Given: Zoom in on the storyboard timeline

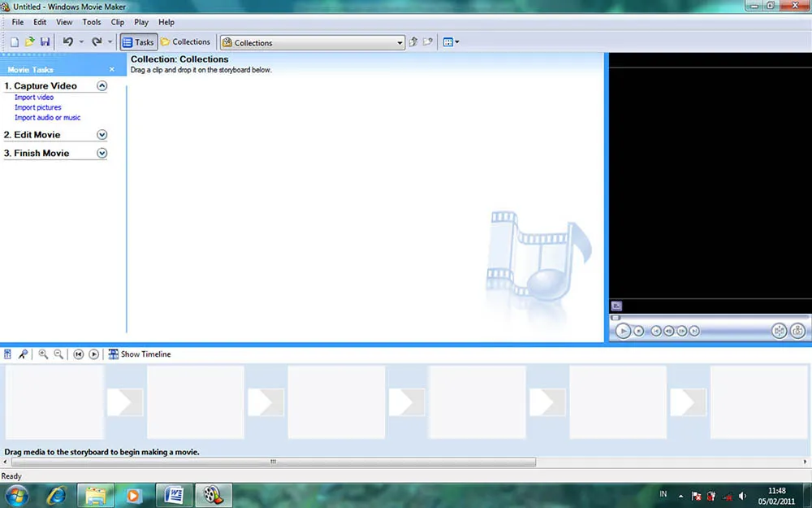Looking at the screenshot, I should coord(42,354).
